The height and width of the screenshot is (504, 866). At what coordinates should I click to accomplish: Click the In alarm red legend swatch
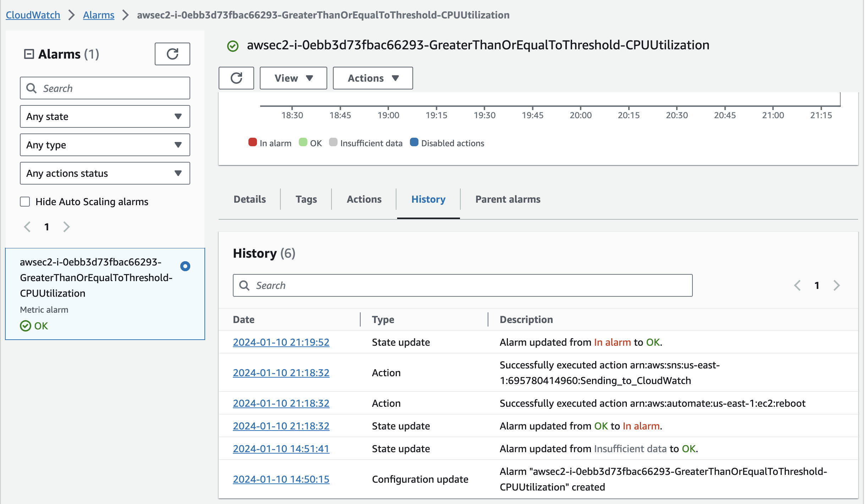pyautogui.click(x=252, y=142)
